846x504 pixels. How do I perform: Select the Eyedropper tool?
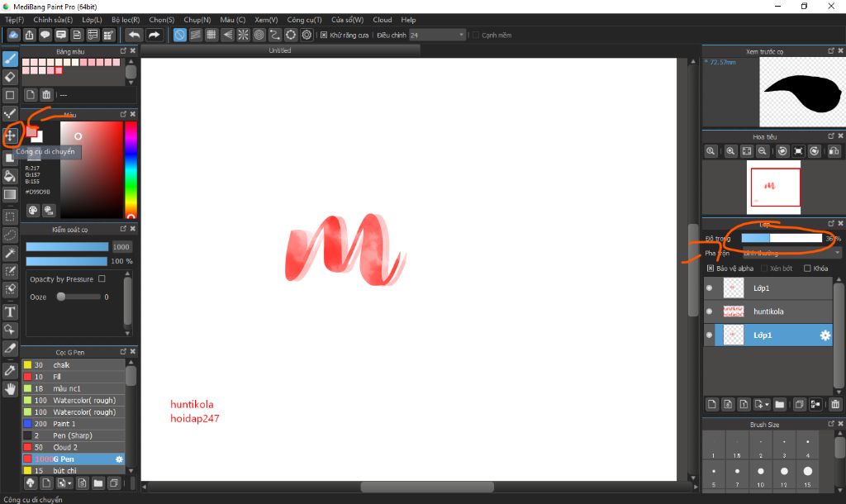click(10, 370)
